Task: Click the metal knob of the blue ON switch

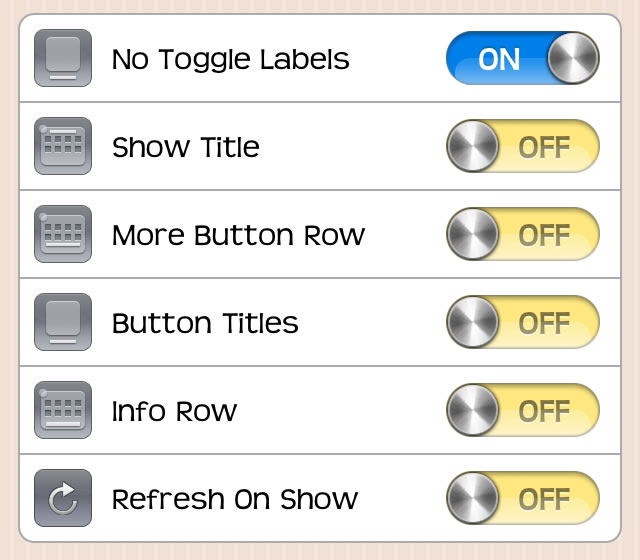Action: point(573,58)
